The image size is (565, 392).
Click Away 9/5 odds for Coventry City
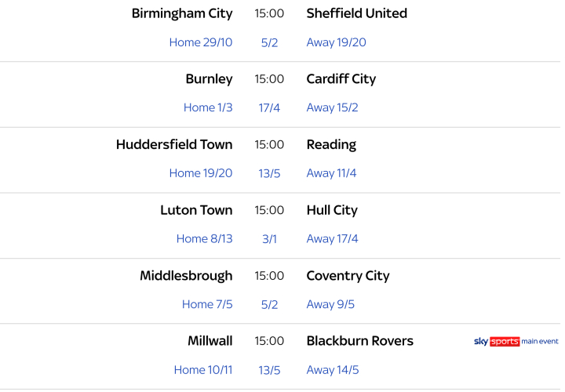click(330, 304)
